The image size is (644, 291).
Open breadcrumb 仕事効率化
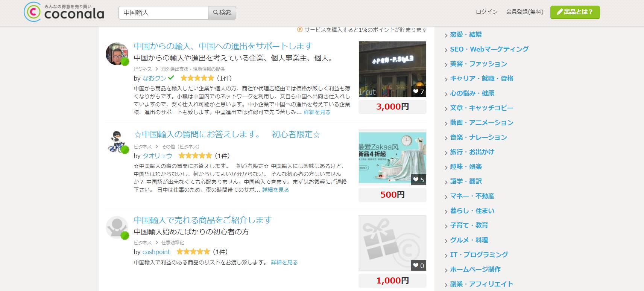(173, 243)
